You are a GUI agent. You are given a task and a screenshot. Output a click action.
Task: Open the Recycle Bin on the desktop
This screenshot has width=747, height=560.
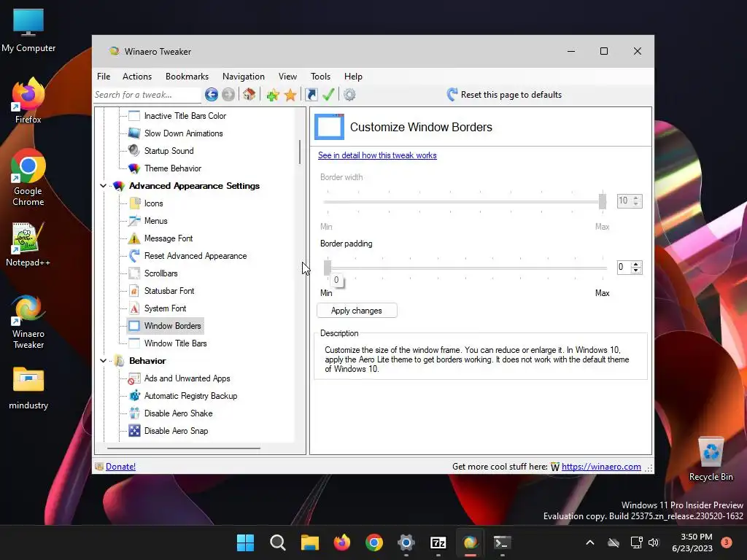coord(711,459)
